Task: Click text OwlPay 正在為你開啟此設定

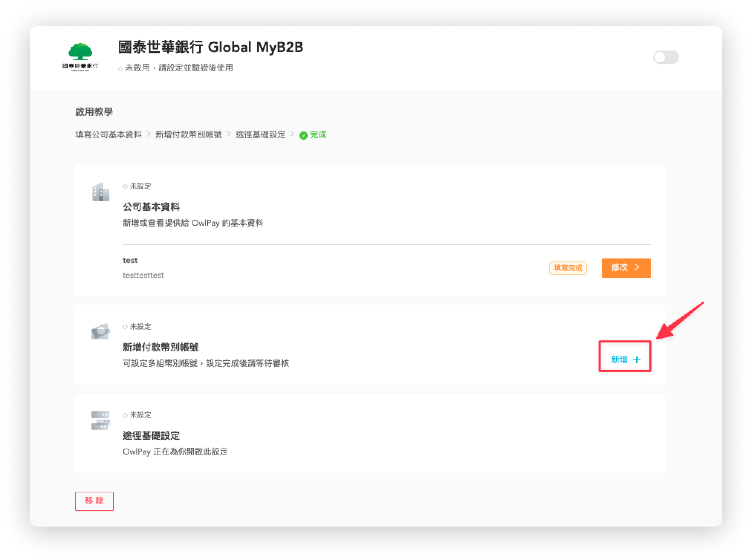Action: click(175, 452)
